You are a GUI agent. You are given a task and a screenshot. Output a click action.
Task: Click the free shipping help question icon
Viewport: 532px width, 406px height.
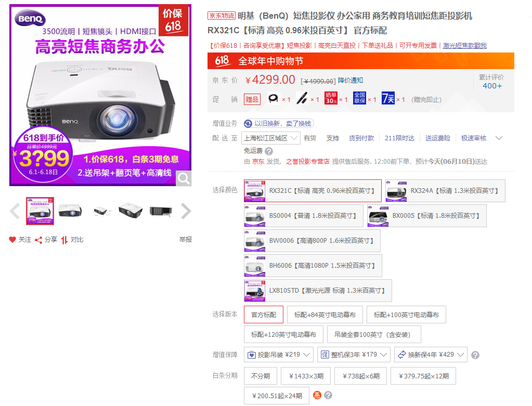pos(269,151)
